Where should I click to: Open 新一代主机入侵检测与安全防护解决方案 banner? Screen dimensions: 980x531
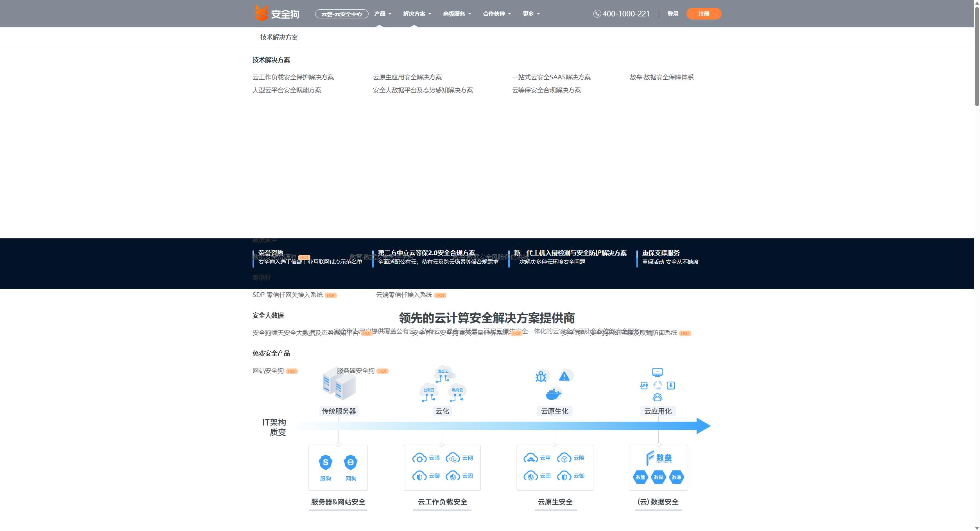[x=568, y=257]
